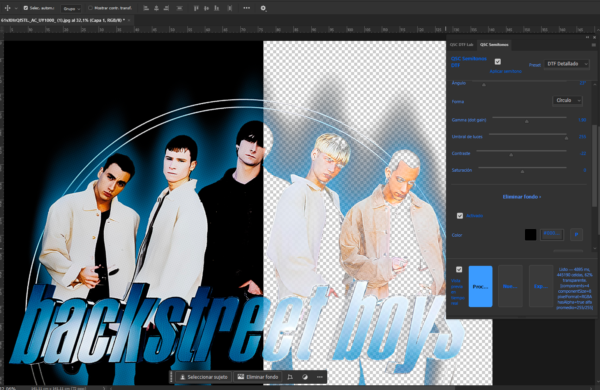
Task: Click the Saturación slider handle
Action: click(x=522, y=171)
